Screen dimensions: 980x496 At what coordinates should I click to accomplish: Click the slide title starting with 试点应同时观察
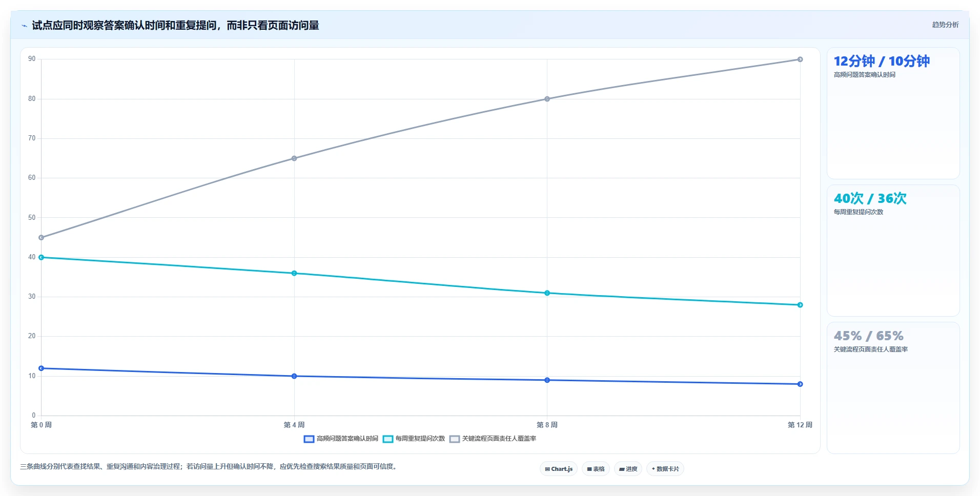click(175, 25)
